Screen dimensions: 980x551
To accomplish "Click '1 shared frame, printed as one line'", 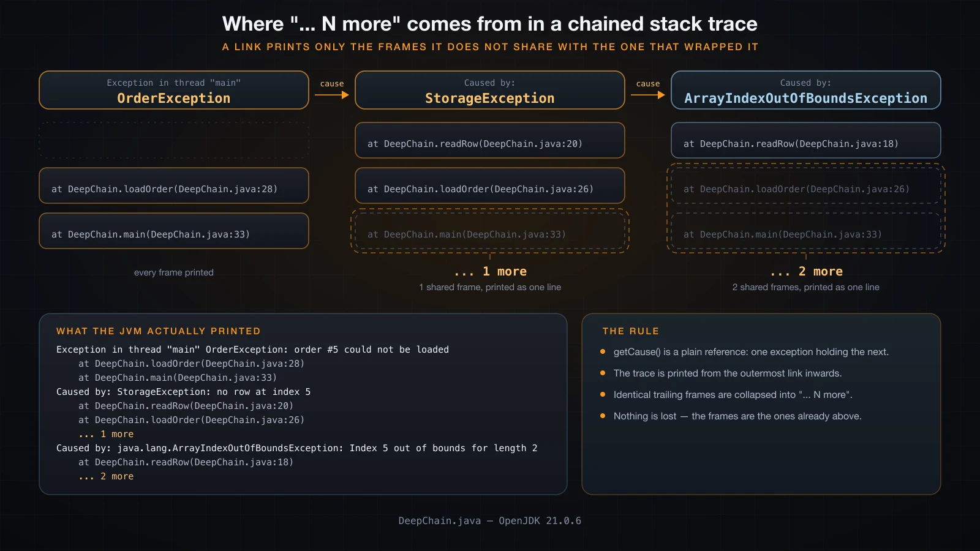I will click(490, 287).
